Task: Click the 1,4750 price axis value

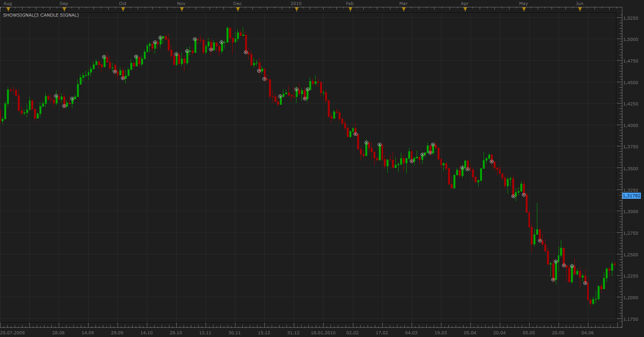Action: (630, 61)
